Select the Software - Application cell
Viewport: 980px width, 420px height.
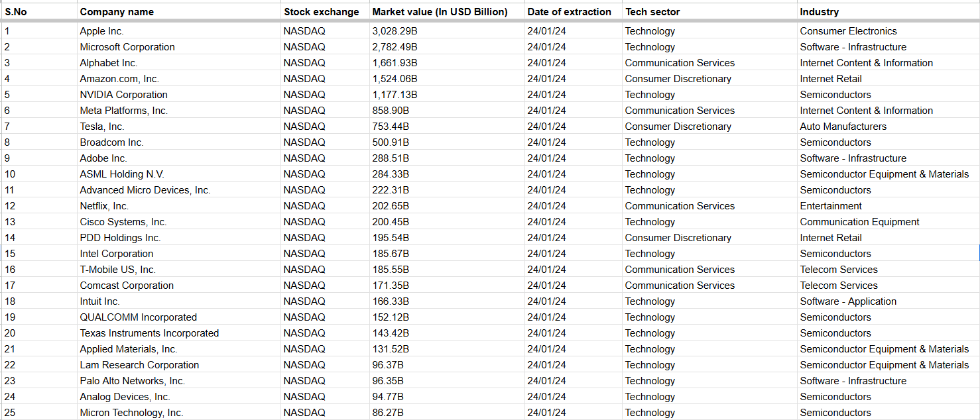coord(888,301)
